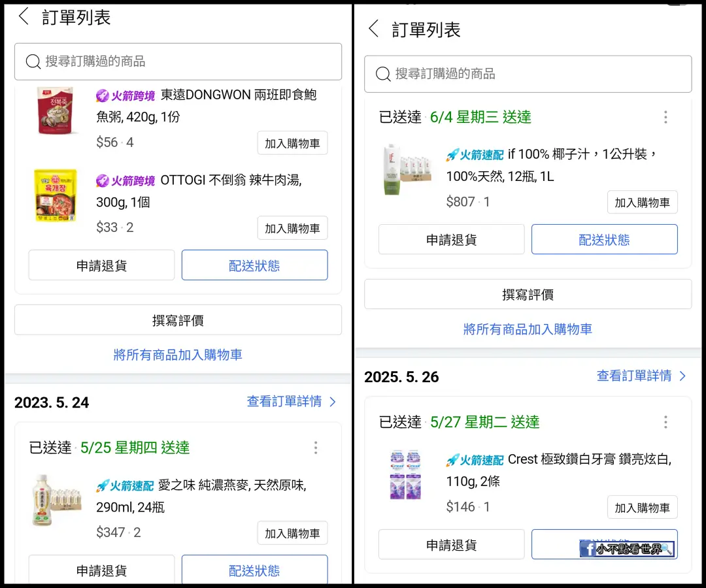Tap rocket cross-border badge on OTTOGI item
Viewport: 706px width, 588px height.
[x=126, y=181]
